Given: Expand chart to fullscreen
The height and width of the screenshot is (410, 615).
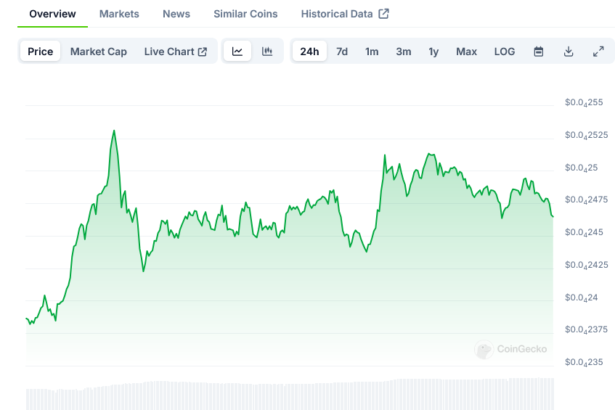Looking at the screenshot, I should tap(598, 51).
